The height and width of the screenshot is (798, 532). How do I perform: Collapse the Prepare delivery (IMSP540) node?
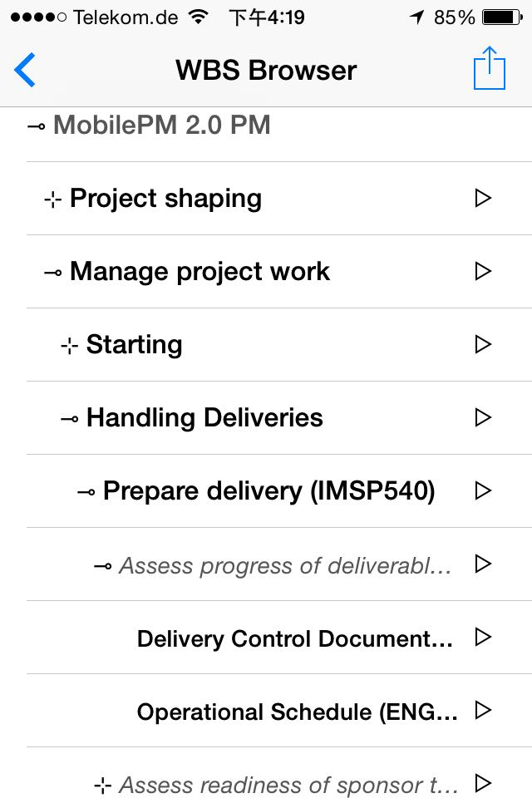click(x=86, y=492)
